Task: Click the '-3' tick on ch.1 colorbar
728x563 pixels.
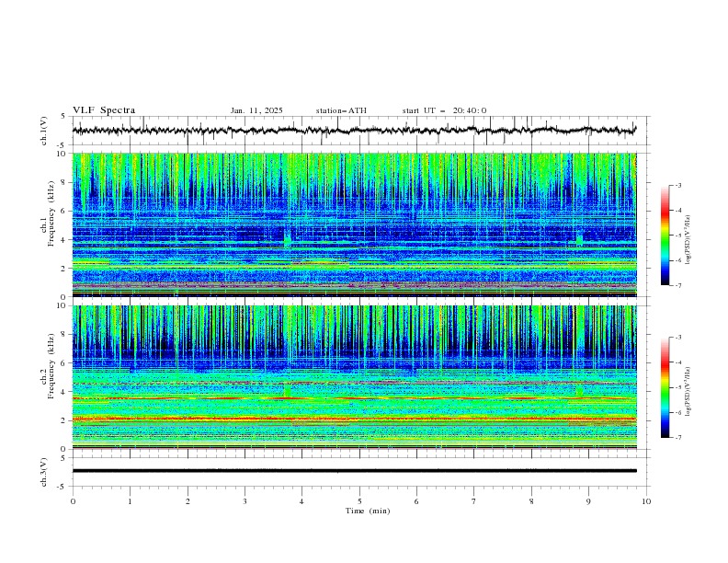Action: pyautogui.click(x=678, y=185)
